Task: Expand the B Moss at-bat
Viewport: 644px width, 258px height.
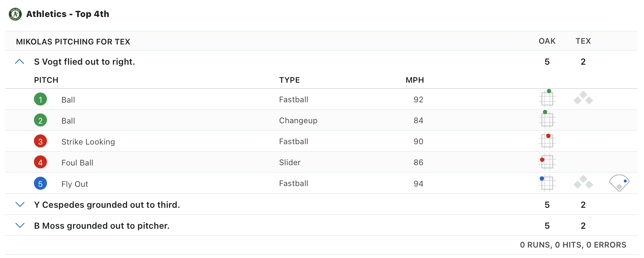Action: (x=20, y=226)
